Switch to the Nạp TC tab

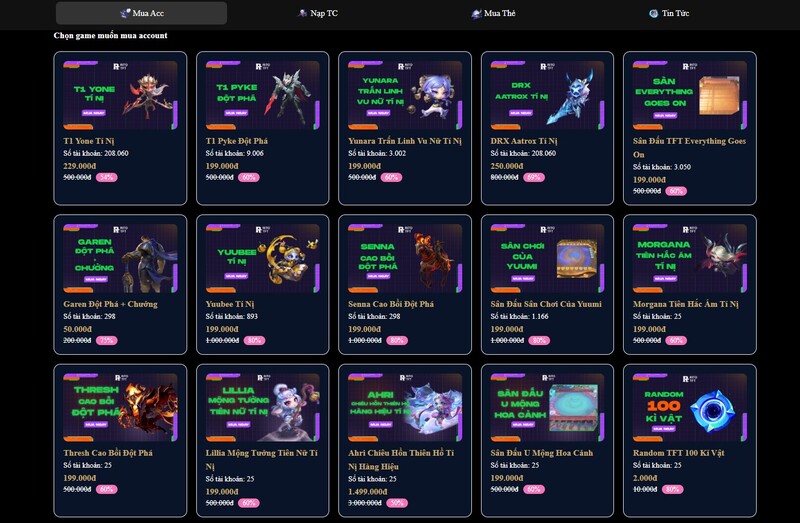(317, 13)
